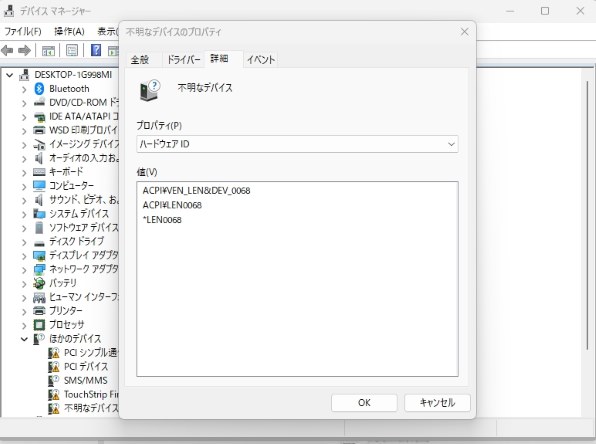Click the ネットワーク アダプター icon

click(x=39, y=270)
